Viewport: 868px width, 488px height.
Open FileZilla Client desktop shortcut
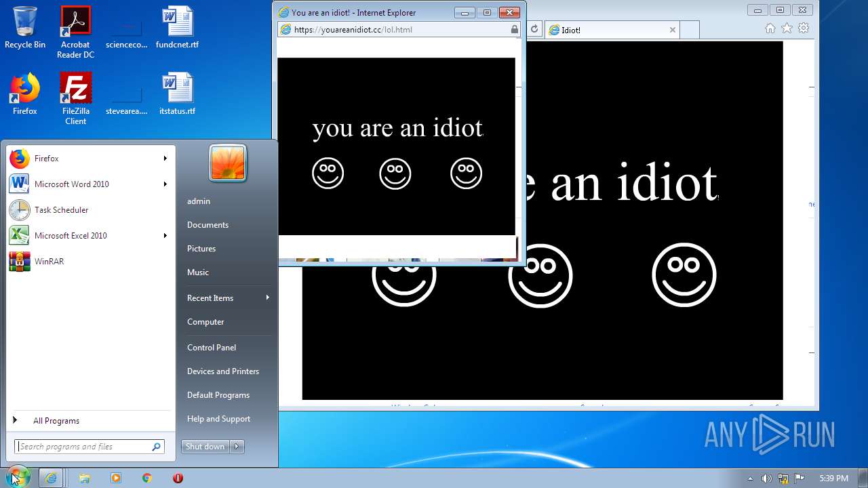75,99
